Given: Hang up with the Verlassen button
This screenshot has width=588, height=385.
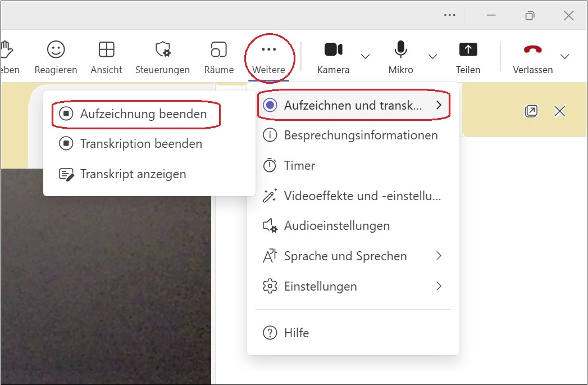Looking at the screenshot, I should (532, 57).
